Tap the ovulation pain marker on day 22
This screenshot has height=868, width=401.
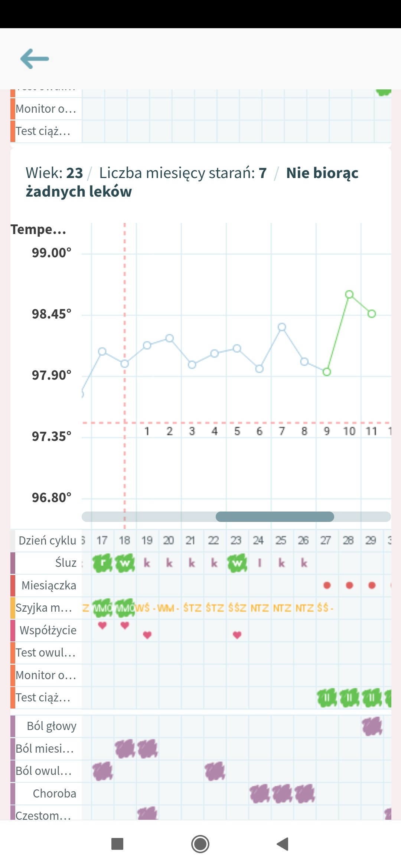click(x=215, y=771)
